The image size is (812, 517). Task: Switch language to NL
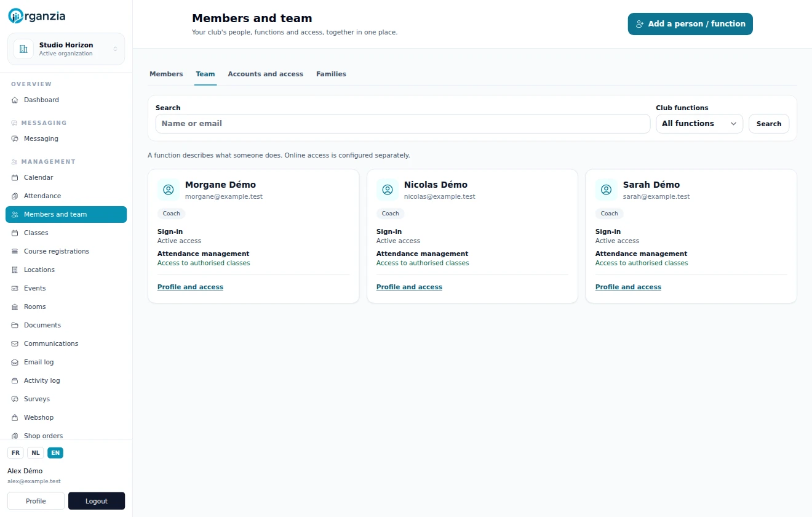click(36, 453)
